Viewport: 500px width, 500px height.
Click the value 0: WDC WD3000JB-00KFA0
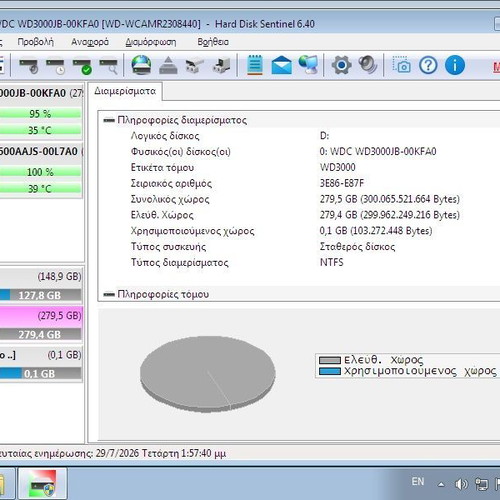(378, 152)
